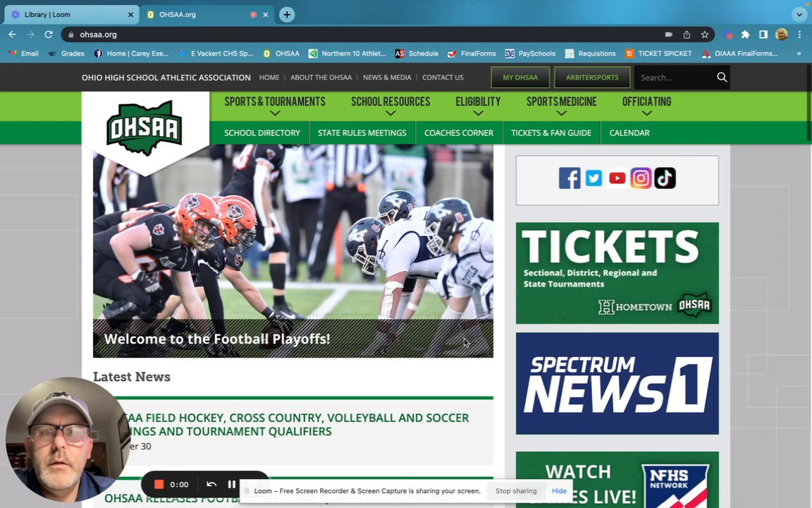Open a new browser tab
The width and height of the screenshot is (812, 508).
tap(287, 15)
